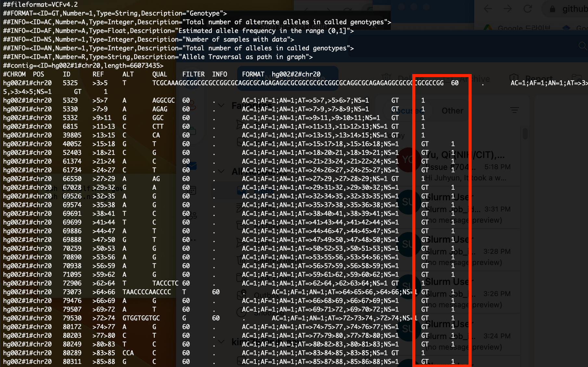Report the email via the Report shield icon
Image resolution: width=588 pixels, height=367 pixels.
(x=514, y=78)
